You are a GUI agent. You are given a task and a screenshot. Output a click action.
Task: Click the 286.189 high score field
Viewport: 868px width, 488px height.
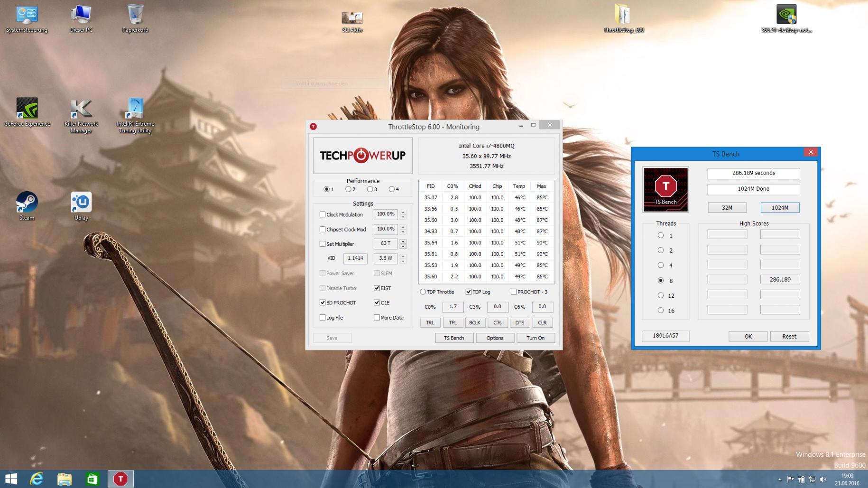click(x=780, y=280)
